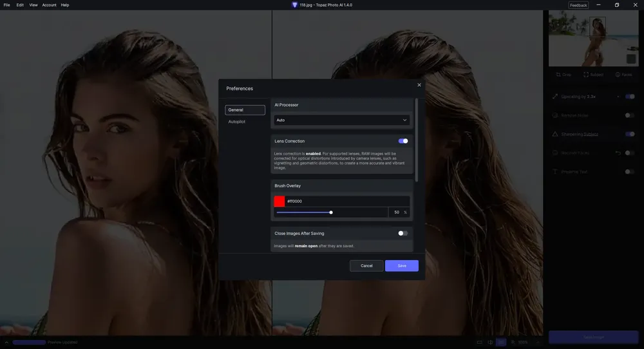Switch to the Autopilot preferences tab

236,122
